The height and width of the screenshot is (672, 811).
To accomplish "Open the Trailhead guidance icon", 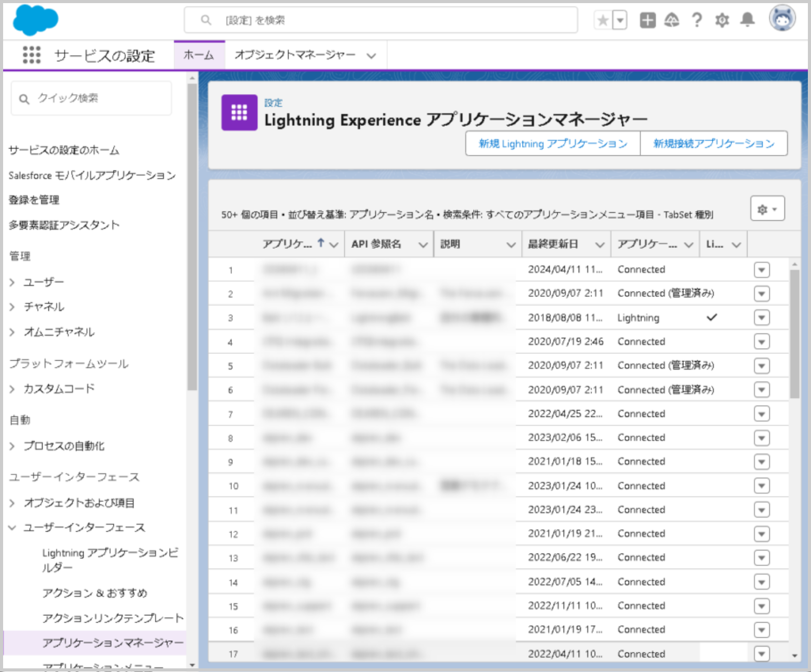I will click(x=672, y=20).
